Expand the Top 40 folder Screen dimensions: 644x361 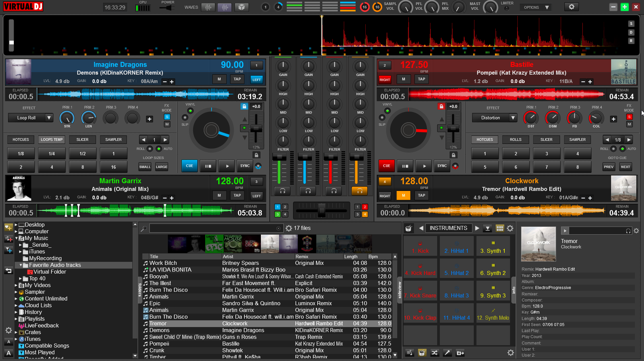tap(20, 278)
